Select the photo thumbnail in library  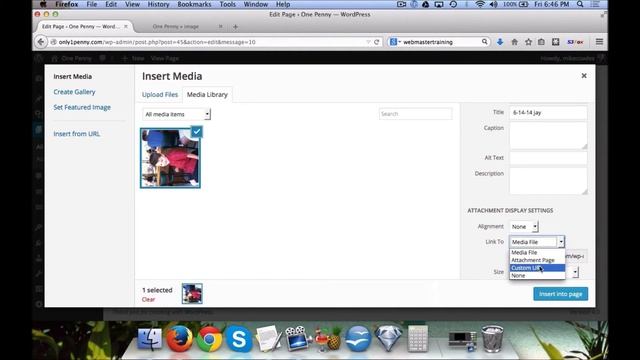[170, 158]
